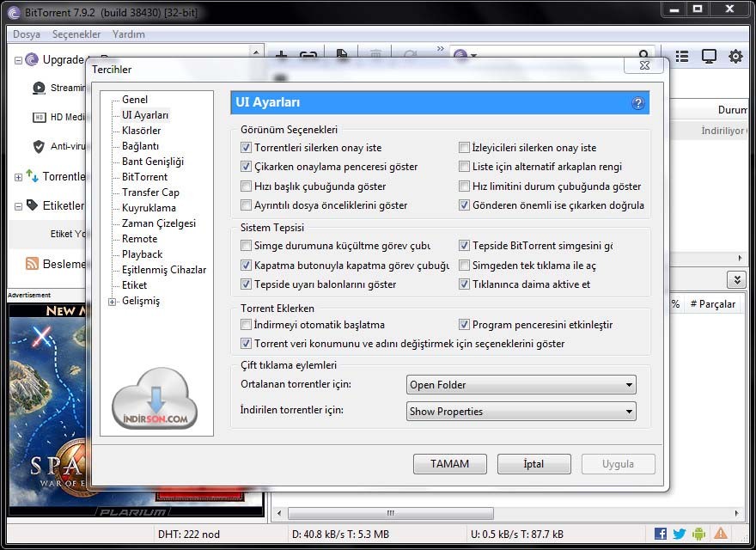Uncheck 'Tıklanınca daima aktive et'

click(x=464, y=284)
